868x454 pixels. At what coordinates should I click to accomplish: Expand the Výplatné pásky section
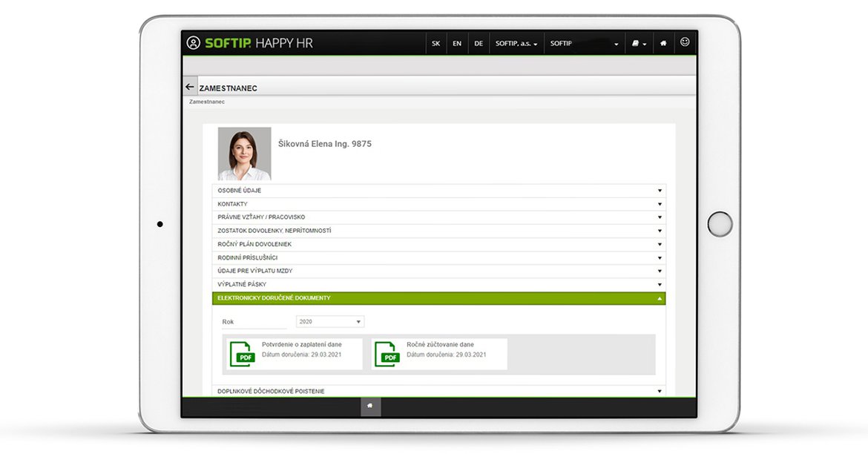click(438, 284)
